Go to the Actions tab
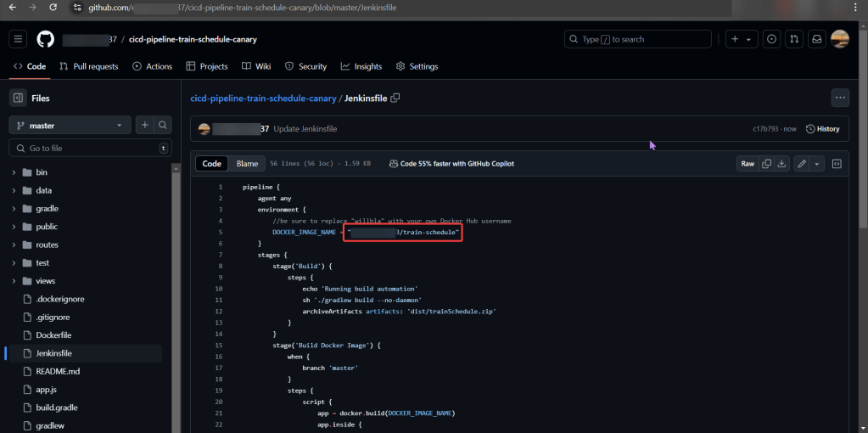The image size is (868, 433). 152,66
